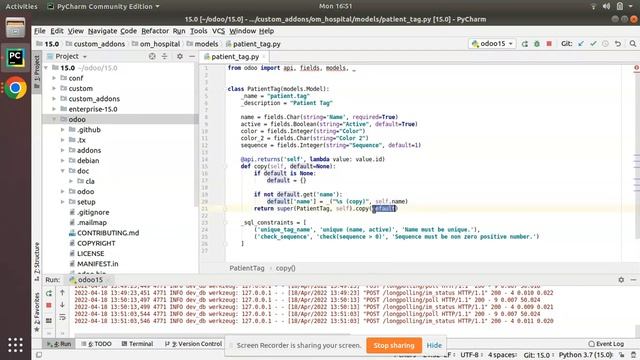Toggle soft-wrap icon in Run panel

62,317
